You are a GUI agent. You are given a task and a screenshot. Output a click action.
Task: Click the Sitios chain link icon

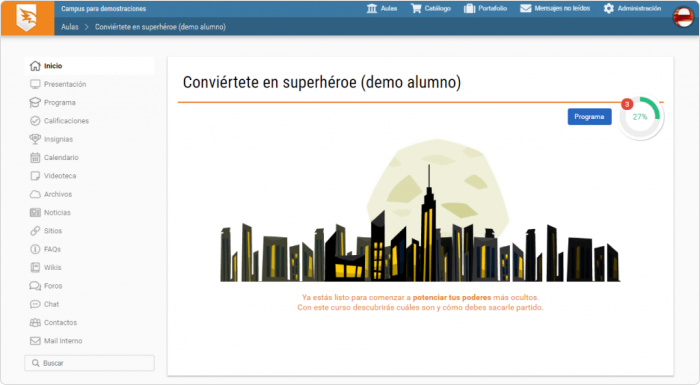pos(35,231)
